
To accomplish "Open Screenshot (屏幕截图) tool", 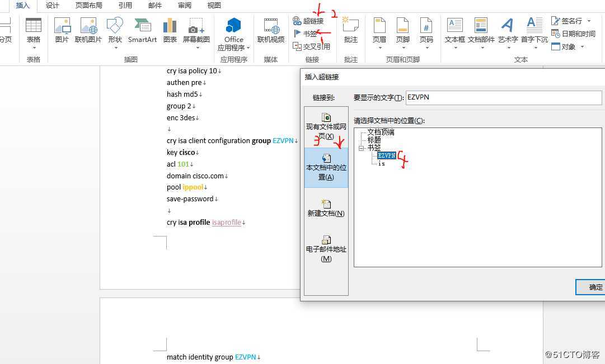I will coord(196,33).
